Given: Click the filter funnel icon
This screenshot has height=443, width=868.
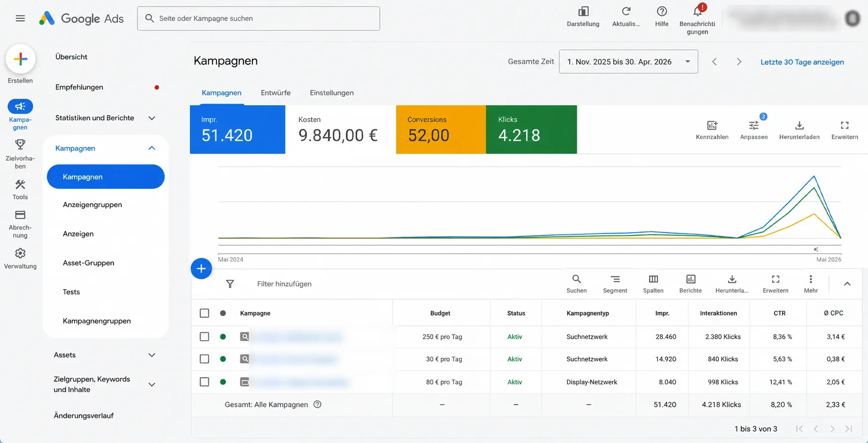Looking at the screenshot, I should (x=230, y=284).
